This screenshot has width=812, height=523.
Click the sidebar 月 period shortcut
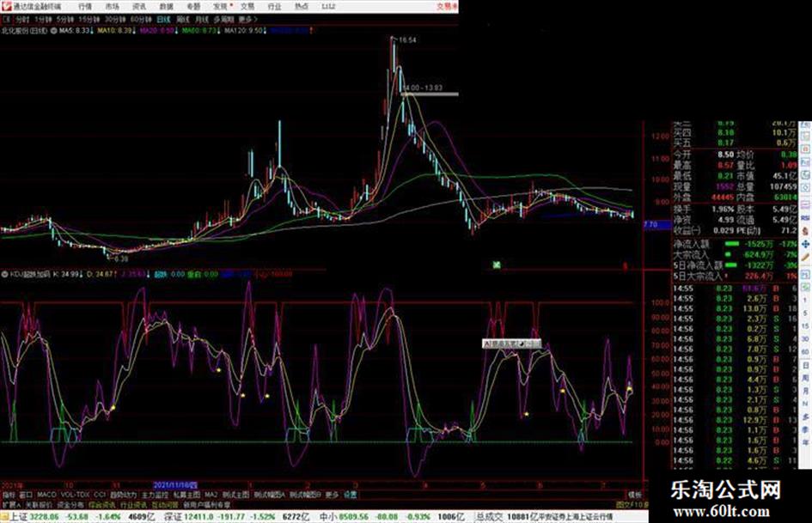coord(805,391)
